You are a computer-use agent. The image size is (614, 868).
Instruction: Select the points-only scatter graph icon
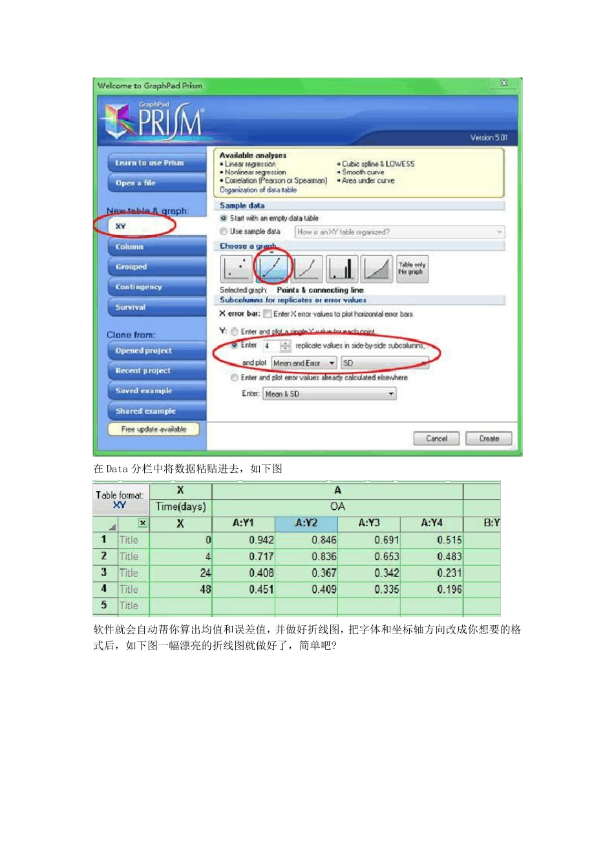click(x=237, y=268)
